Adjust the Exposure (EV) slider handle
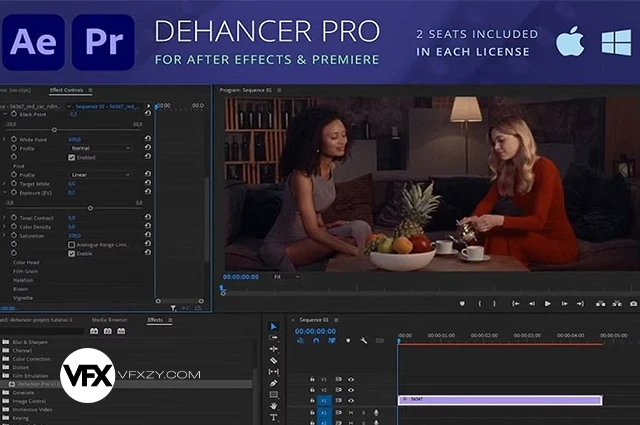Viewport: 640px width, 425px height. coord(90,208)
